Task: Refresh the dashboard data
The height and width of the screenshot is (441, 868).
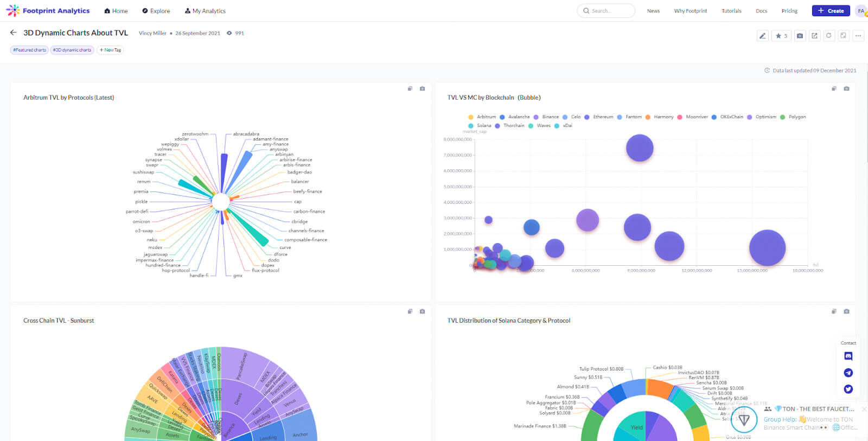Action: [828, 36]
